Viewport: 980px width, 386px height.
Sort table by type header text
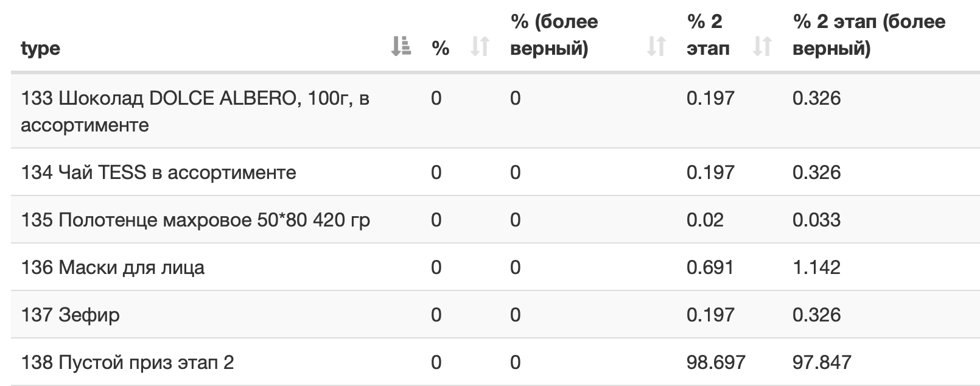coord(40,48)
